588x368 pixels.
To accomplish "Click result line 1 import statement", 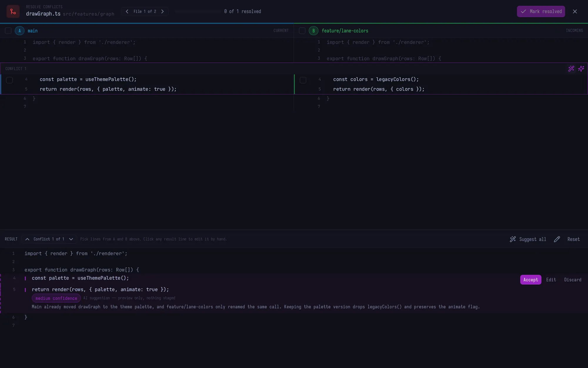I will click(x=76, y=253).
